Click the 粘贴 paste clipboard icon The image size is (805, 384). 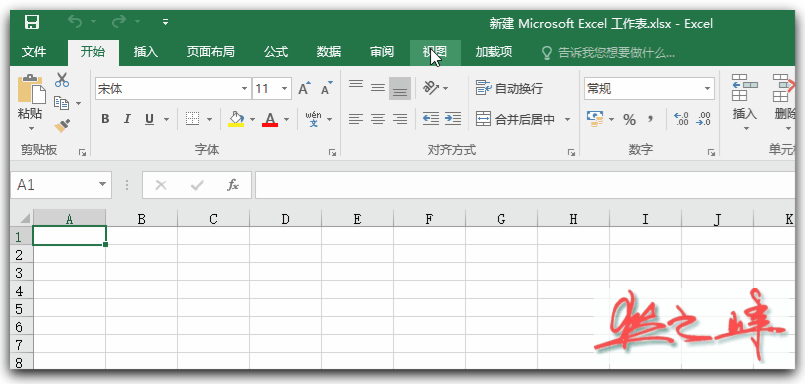[31, 89]
